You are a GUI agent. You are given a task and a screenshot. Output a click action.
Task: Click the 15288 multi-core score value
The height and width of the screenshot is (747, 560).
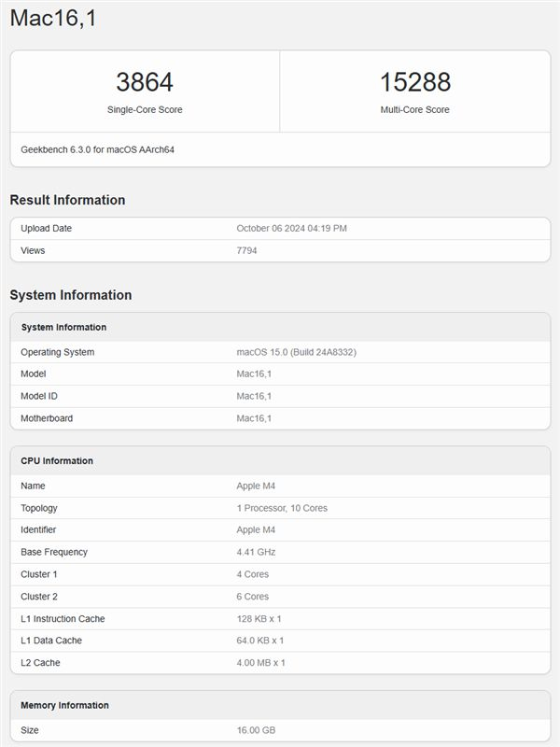click(414, 82)
